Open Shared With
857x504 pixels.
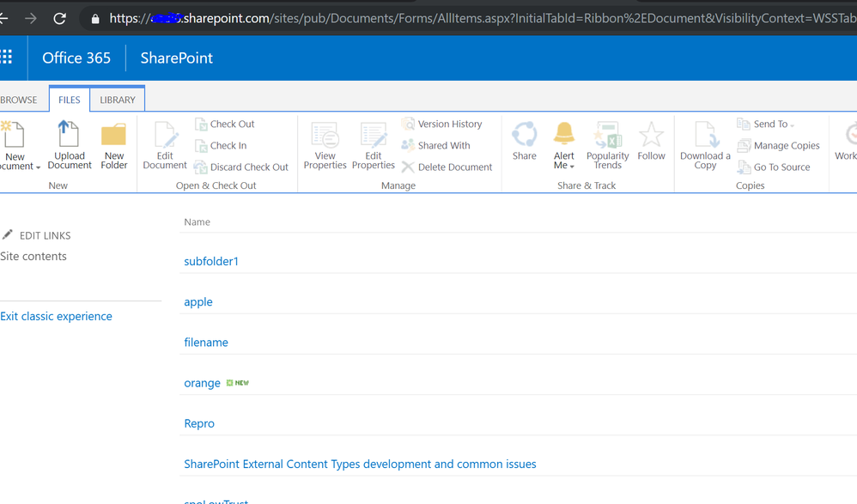435,145
